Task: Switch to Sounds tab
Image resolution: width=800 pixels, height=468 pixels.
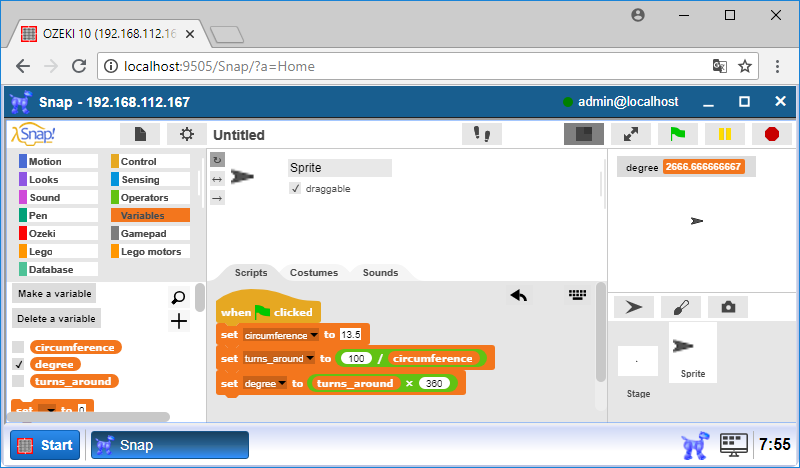Action: 380,273
